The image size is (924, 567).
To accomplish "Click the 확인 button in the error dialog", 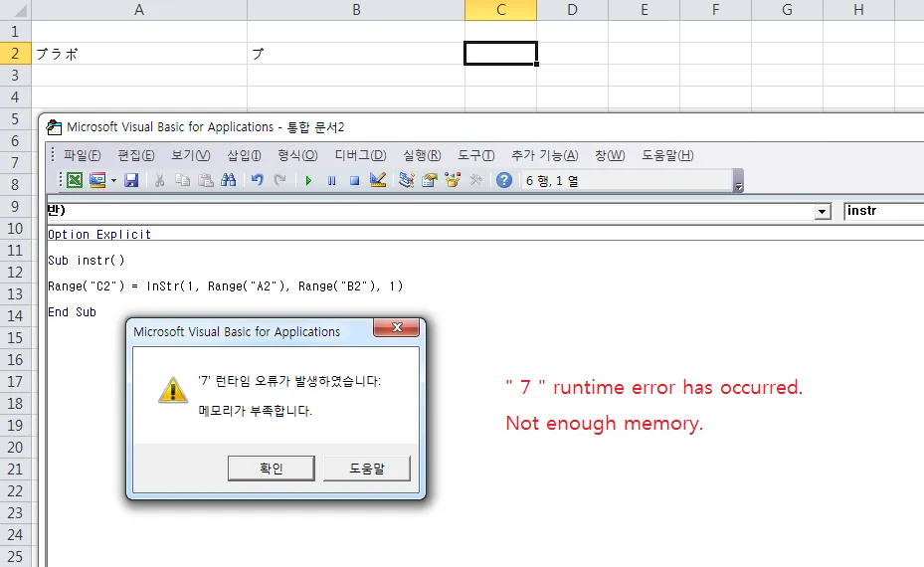I will [272, 469].
